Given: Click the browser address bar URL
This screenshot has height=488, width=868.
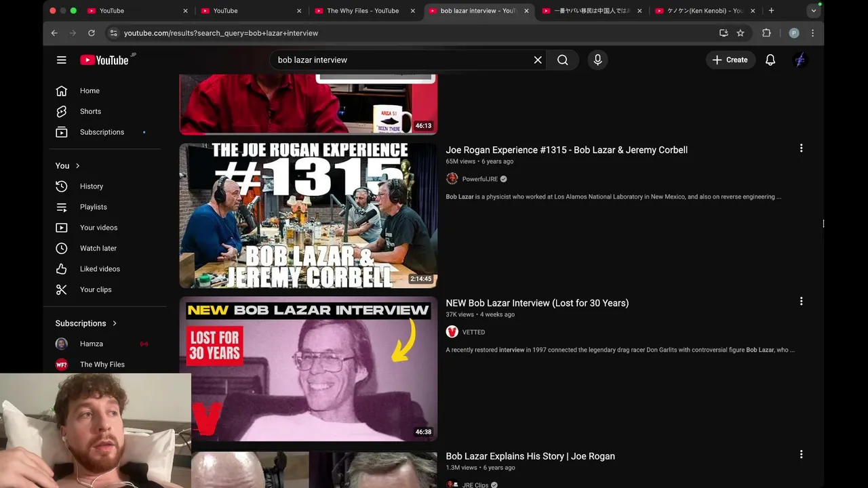Looking at the screenshot, I should (x=221, y=33).
